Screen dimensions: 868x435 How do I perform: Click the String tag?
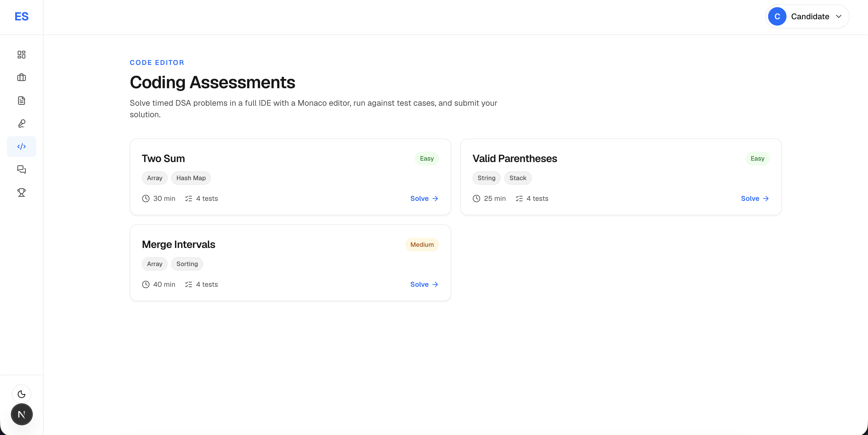click(486, 178)
